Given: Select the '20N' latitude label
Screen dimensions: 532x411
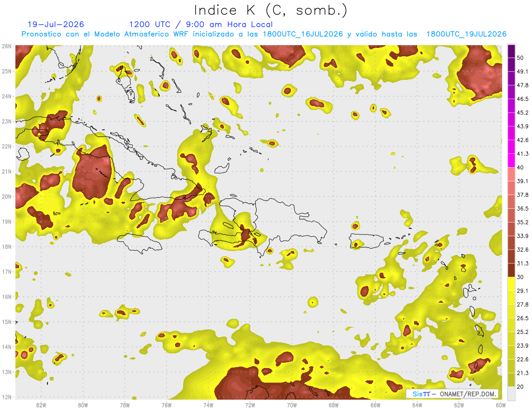Looking at the screenshot, I should pyautogui.click(x=7, y=196).
